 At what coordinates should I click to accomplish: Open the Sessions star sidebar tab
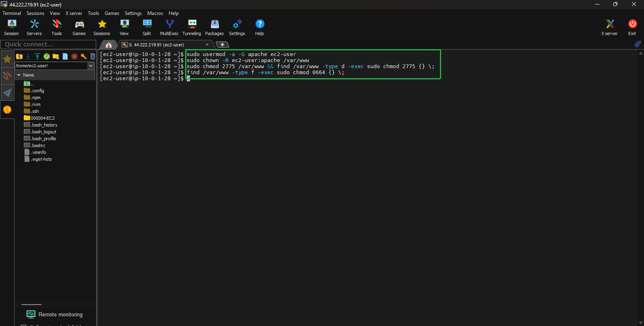click(7, 59)
